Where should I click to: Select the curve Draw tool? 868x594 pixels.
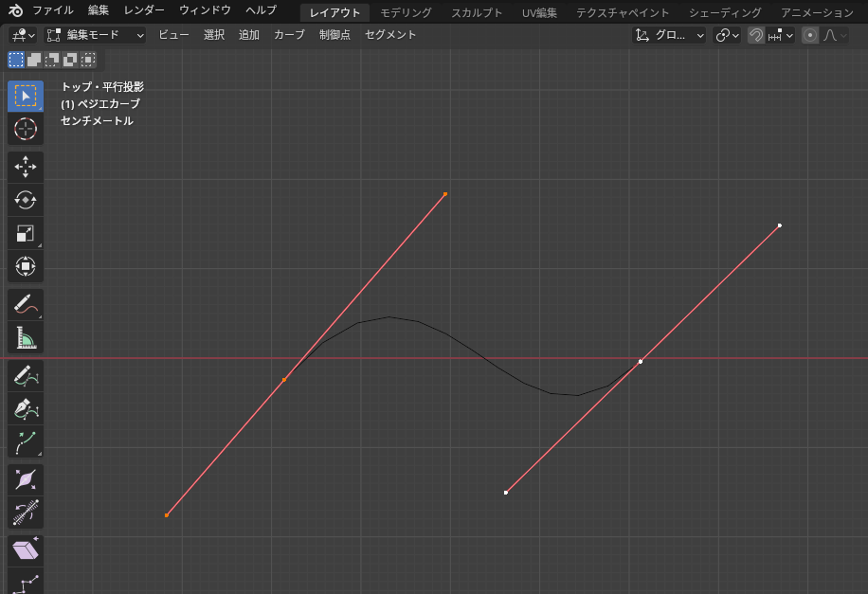click(x=26, y=375)
